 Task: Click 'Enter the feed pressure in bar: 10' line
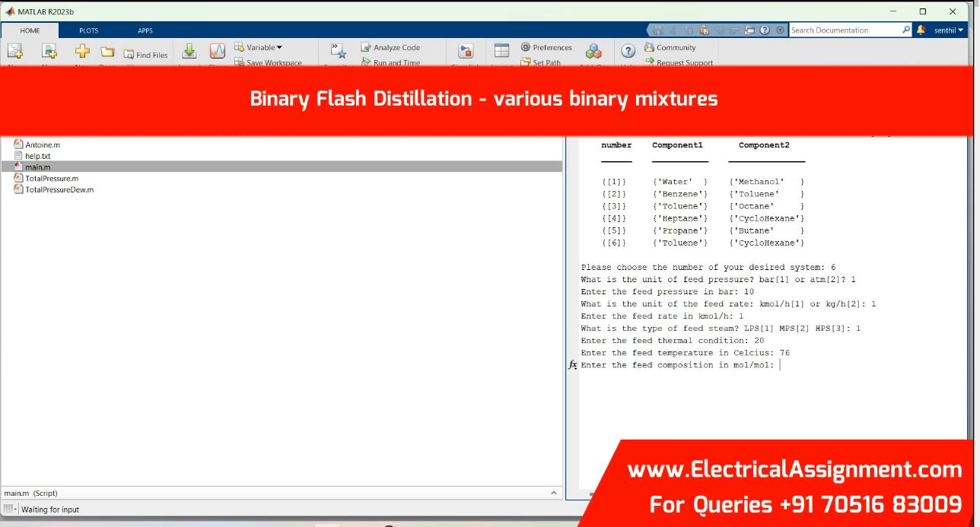point(667,292)
